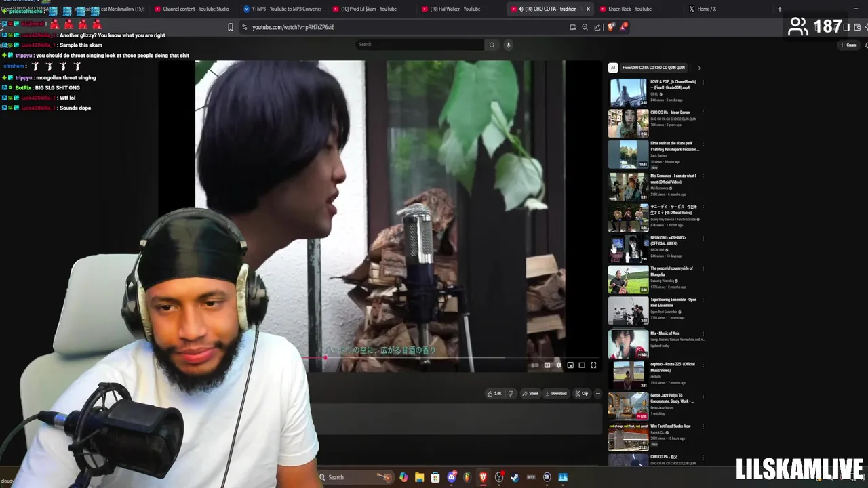The height and width of the screenshot is (488, 868).
Task: Open Gentle Jazz Helps To Concentrate live video
Action: click(x=628, y=406)
